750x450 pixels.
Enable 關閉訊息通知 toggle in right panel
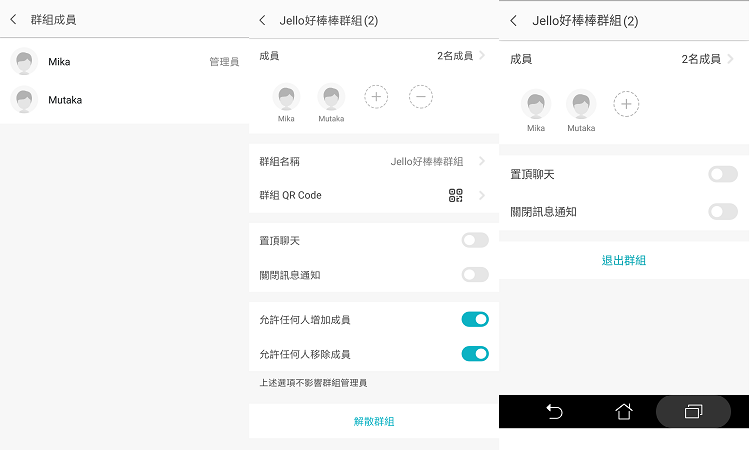point(722,211)
